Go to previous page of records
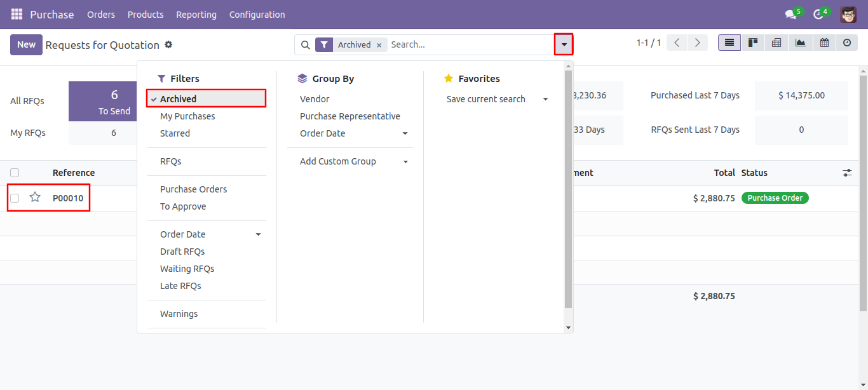 [x=677, y=43]
